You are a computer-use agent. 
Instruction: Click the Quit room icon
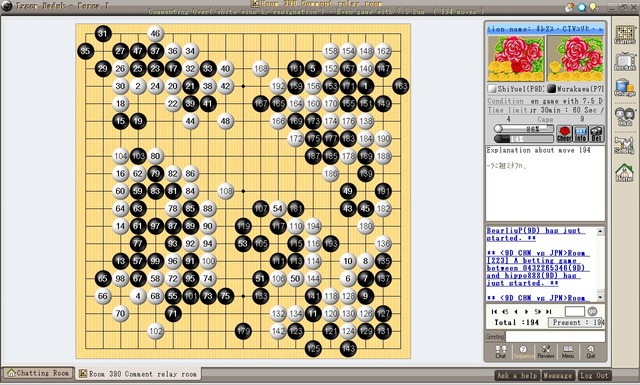591,352
